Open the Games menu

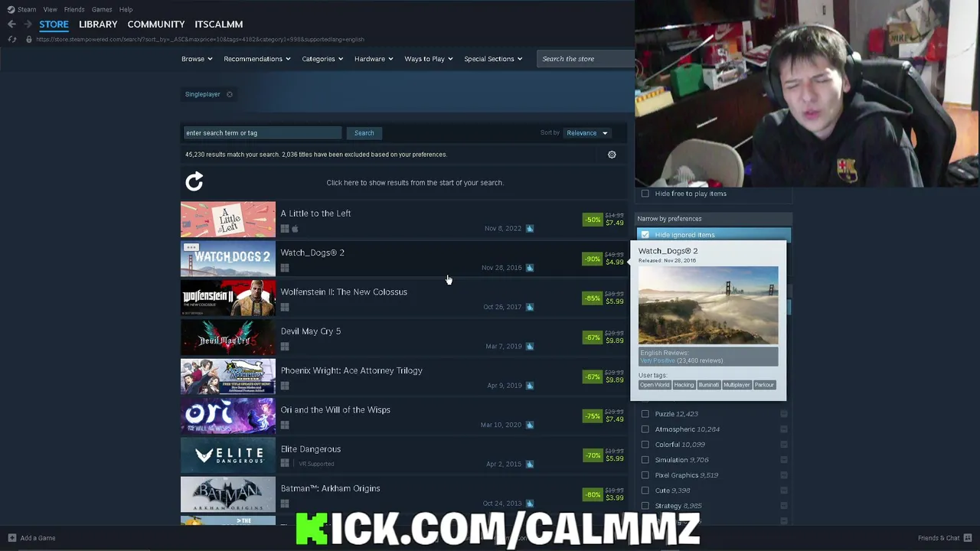pos(102,9)
